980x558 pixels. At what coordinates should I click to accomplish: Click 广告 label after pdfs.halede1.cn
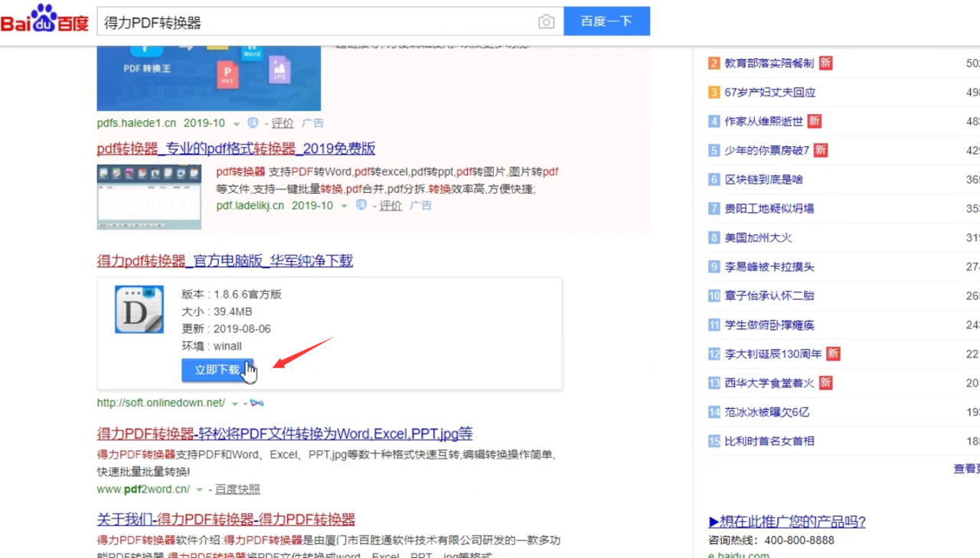click(x=312, y=122)
